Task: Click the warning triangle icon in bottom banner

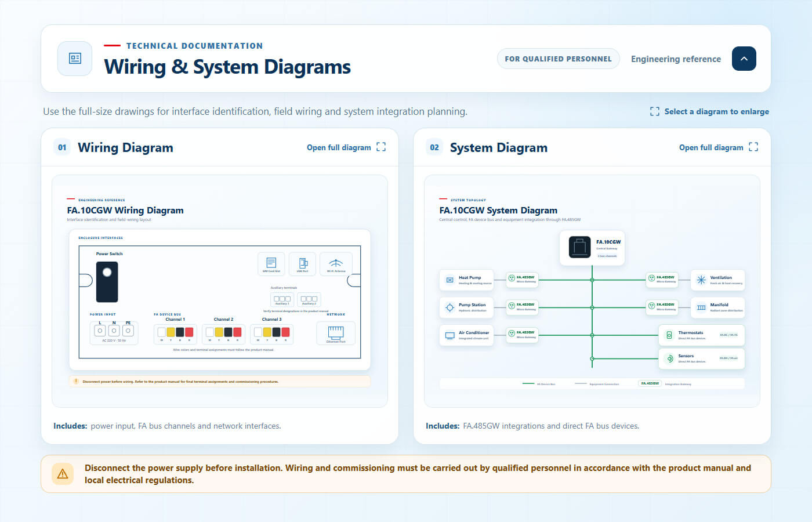Action: point(63,474)
